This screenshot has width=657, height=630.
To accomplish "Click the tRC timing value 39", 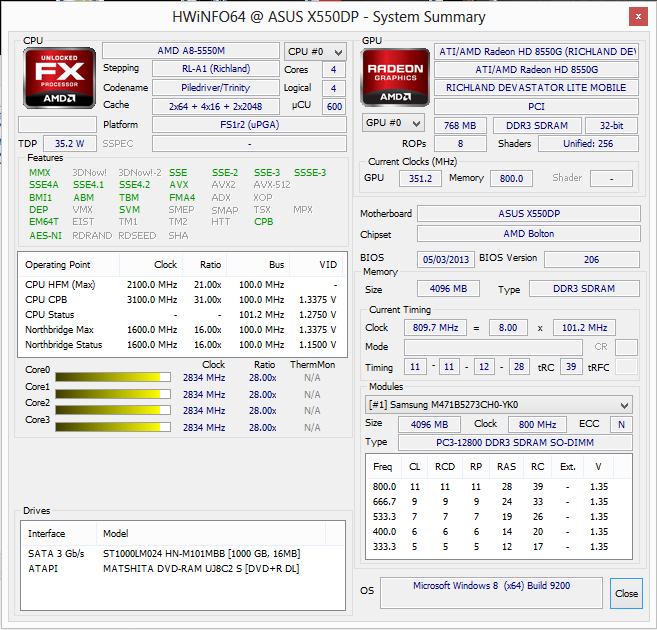I will click(571, 367).
